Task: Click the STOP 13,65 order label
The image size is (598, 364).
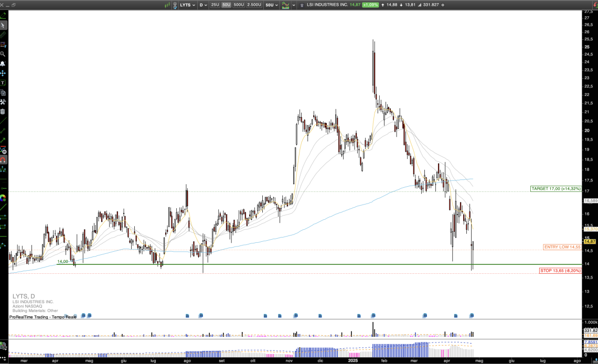Action: [560, 271]
